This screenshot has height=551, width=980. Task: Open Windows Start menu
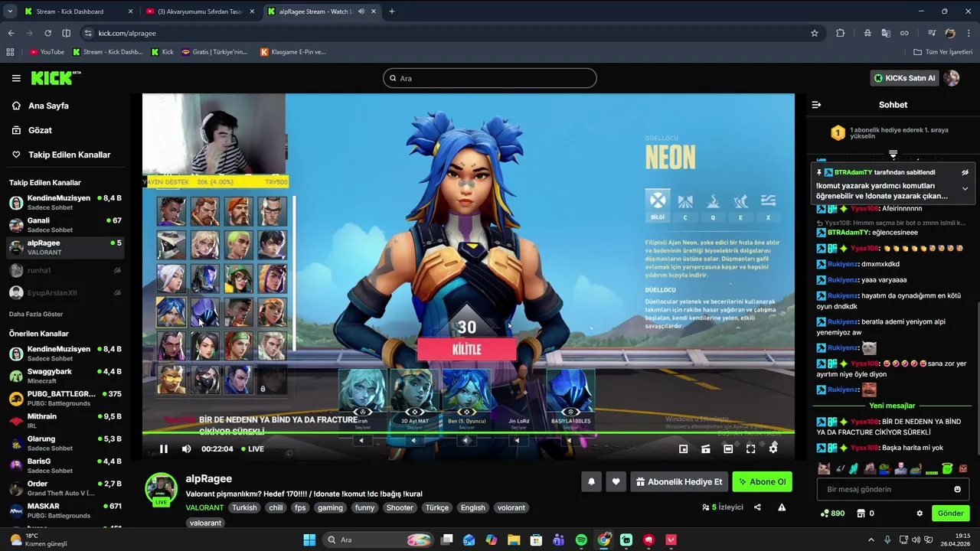[309, 540]
